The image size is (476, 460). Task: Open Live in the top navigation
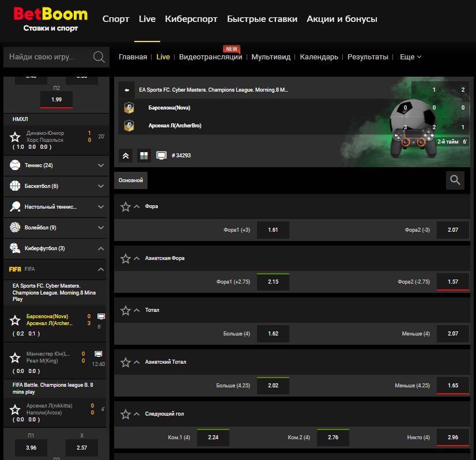coord(147,19)
